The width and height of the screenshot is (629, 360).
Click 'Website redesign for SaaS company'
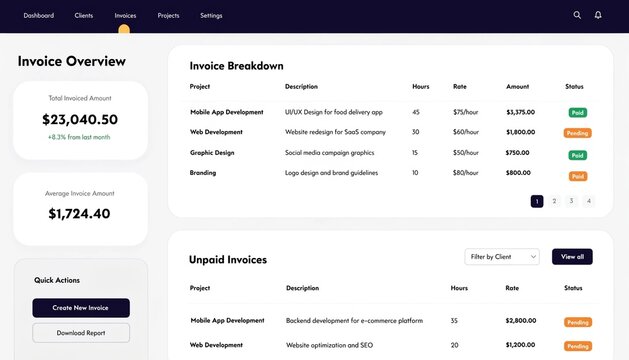point(335,132)
